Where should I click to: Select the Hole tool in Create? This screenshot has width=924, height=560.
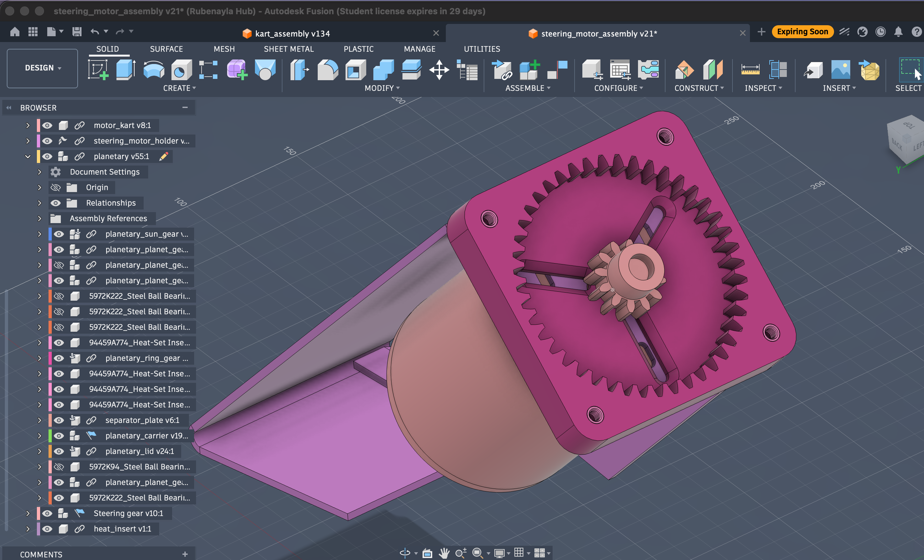(x=181, y=70)
